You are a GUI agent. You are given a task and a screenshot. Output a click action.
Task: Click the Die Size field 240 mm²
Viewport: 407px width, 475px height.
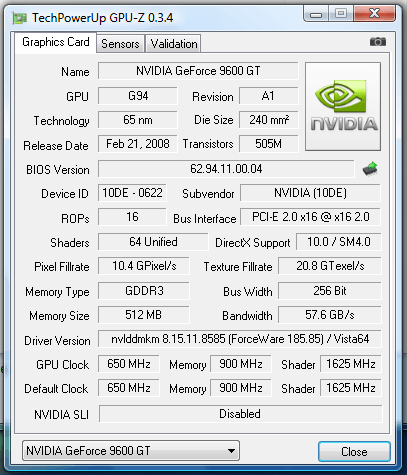coord(268,120)
